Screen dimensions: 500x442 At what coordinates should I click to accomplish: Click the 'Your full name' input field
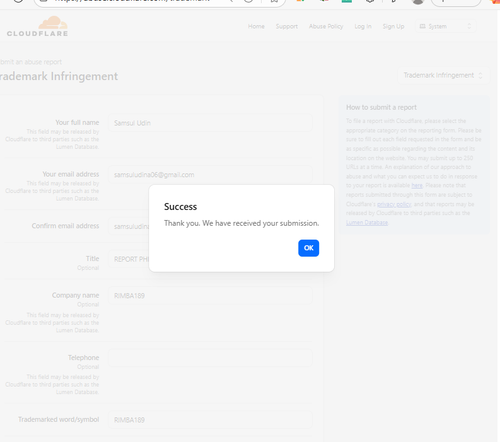(210, 123)
